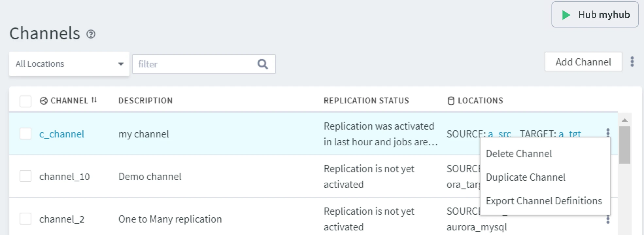644x235 pixels.
Task: Click the green play icon for Hub
Action: coord(566,15)
